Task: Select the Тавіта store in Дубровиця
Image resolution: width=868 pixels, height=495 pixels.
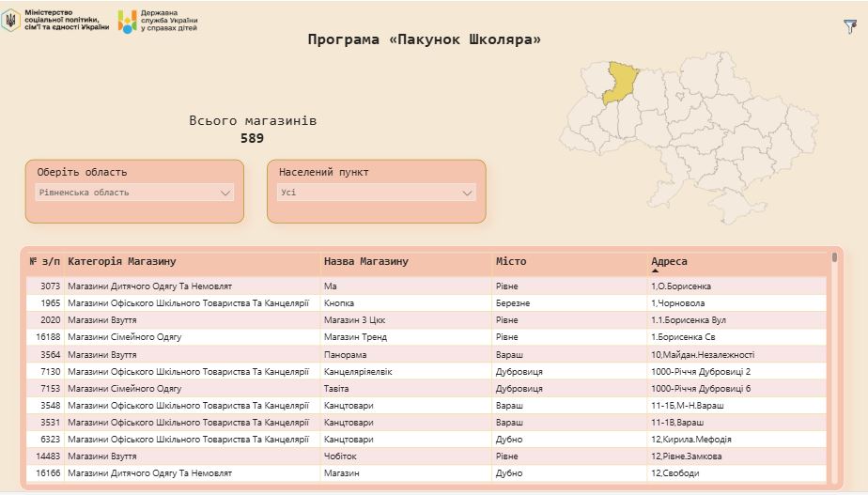Action: click(x=337, y=389)
